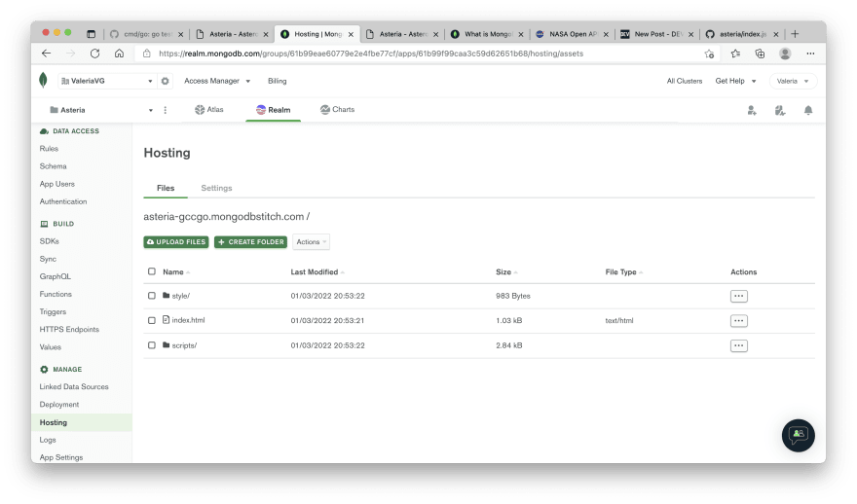Open browser collections icon

(760, 54)
